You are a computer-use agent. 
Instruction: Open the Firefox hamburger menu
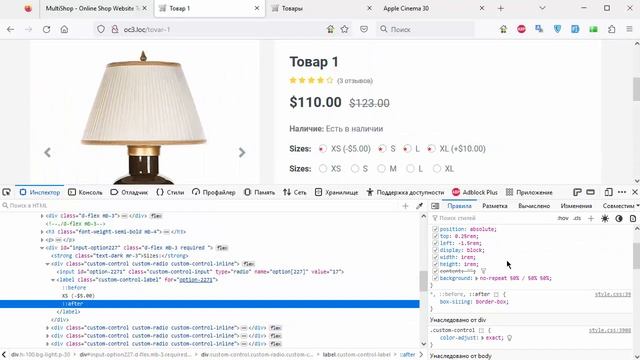tap(629, 29)
